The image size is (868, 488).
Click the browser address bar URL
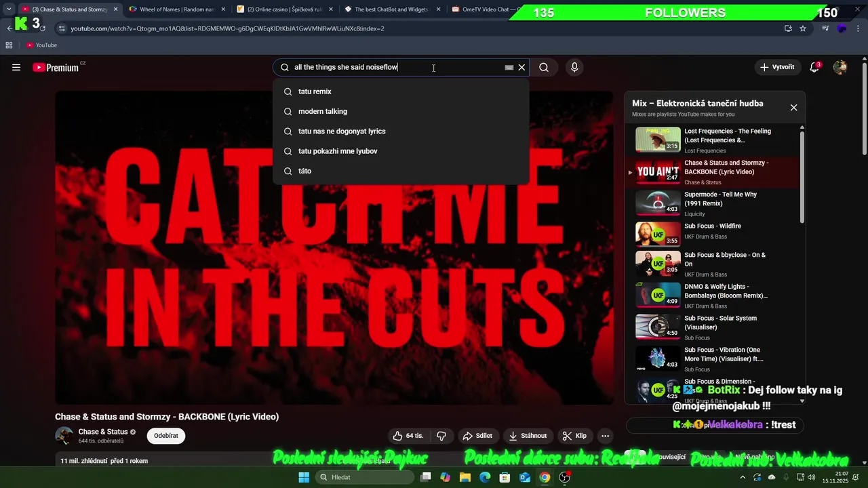click(x=227, y=28)
